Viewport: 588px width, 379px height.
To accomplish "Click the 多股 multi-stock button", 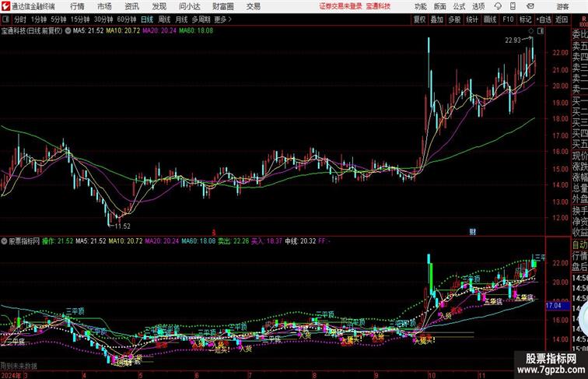I will (x=454, y=19).
